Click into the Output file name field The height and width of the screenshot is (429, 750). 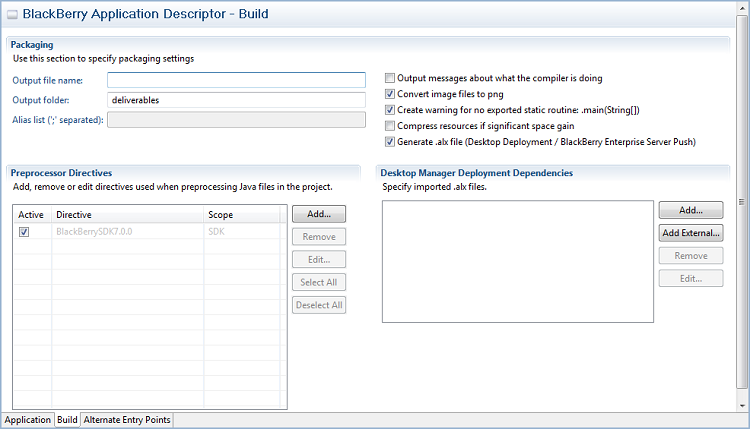click(236, 80)
